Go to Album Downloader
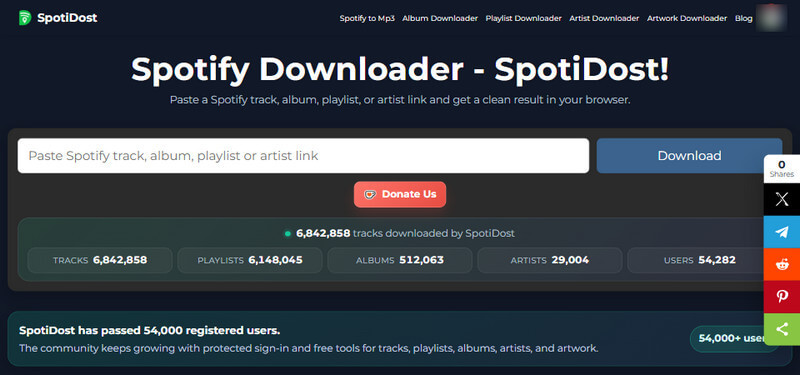800x375 pixels. pyautogui.click(x=440, y=18)
